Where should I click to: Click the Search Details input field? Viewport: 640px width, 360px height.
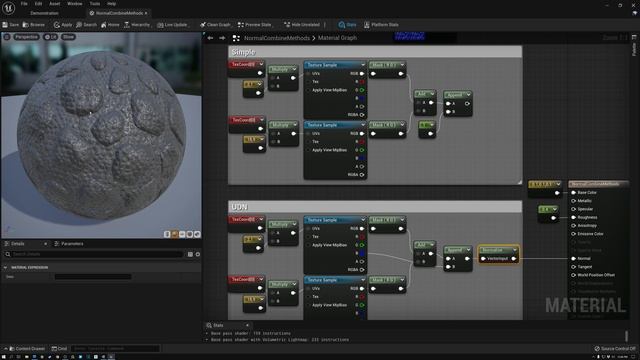94,254
